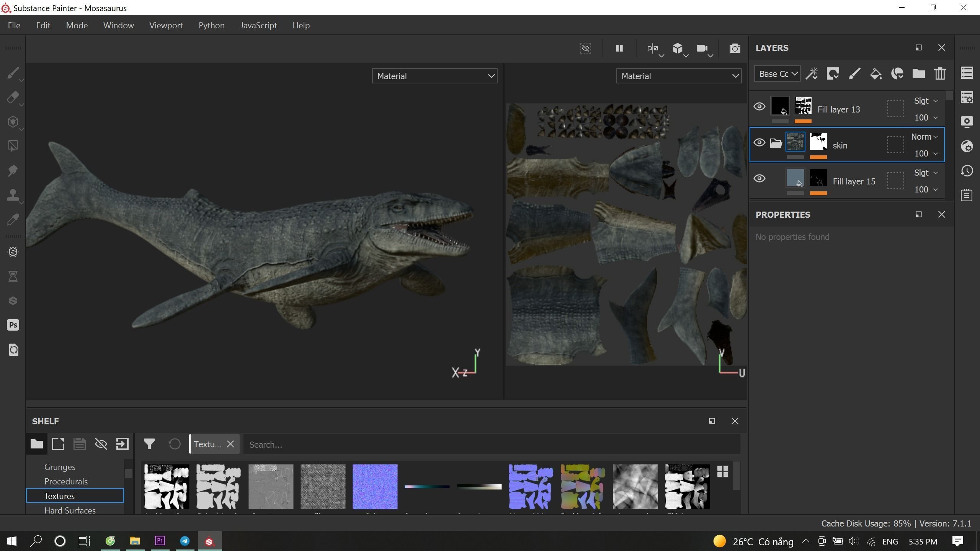The height and width of the screenshot is (551, 980).
Task: Add a fill layer in Layers
Action: pos(875,73)
